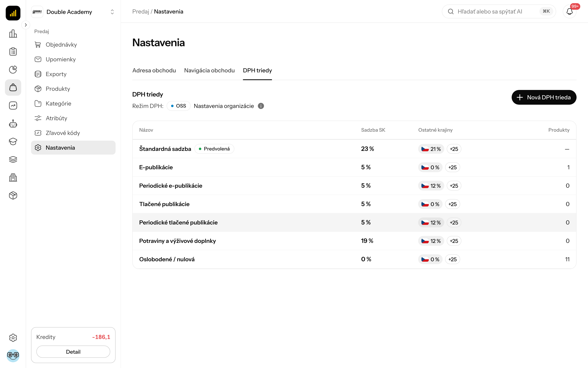Expand the sidebar with the chevron arrow
The image size is (588, 368).
(x=26, y=25)
